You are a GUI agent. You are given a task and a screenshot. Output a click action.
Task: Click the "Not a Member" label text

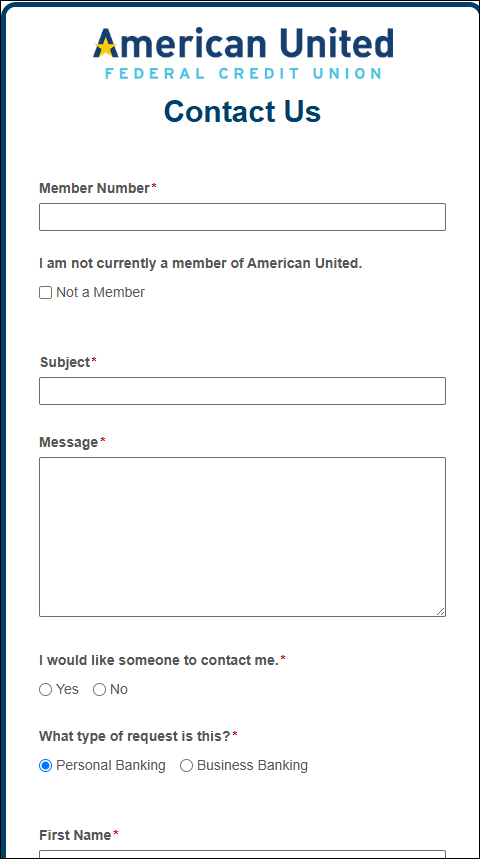[100, 293]
